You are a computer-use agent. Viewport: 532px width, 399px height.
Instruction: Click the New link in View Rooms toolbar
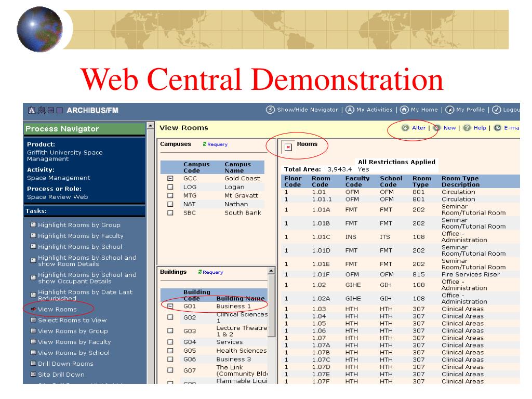[449, 128]
